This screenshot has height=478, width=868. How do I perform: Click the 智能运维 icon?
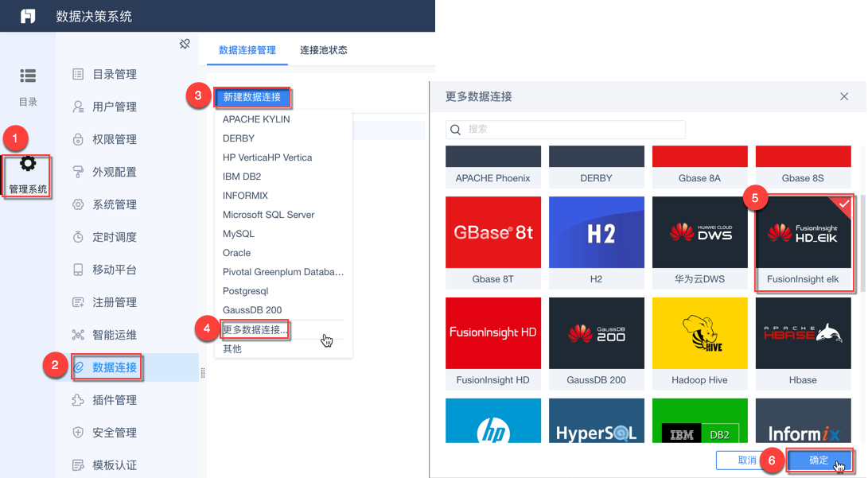click(78, 335)
